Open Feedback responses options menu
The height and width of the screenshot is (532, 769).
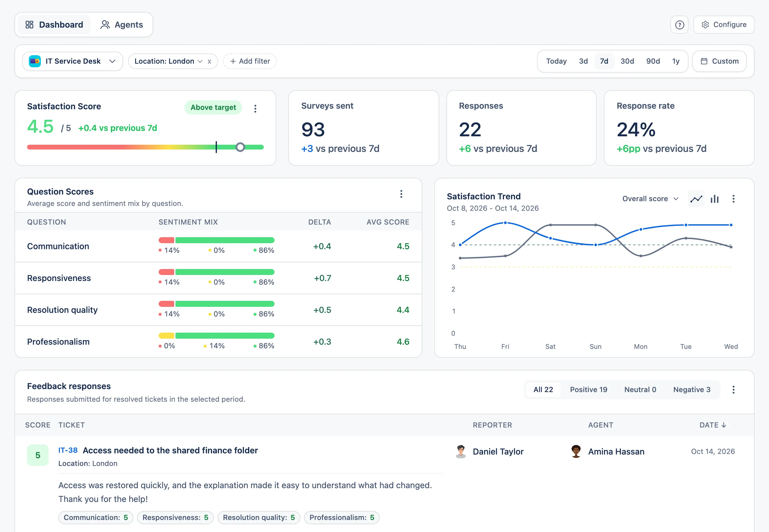pos(733,390)
